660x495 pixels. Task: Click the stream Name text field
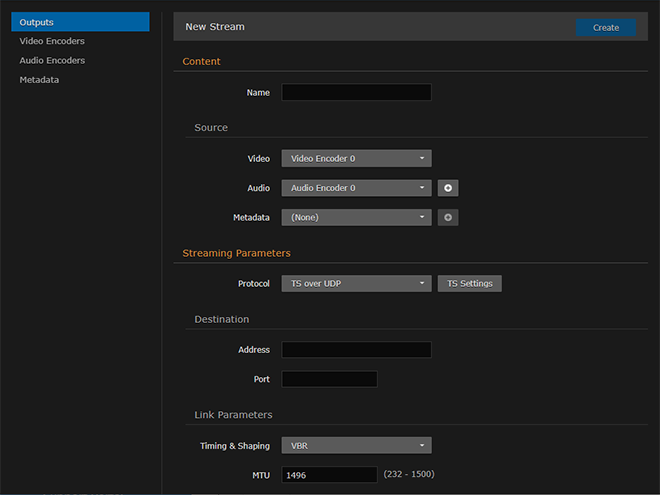point(356,92)
